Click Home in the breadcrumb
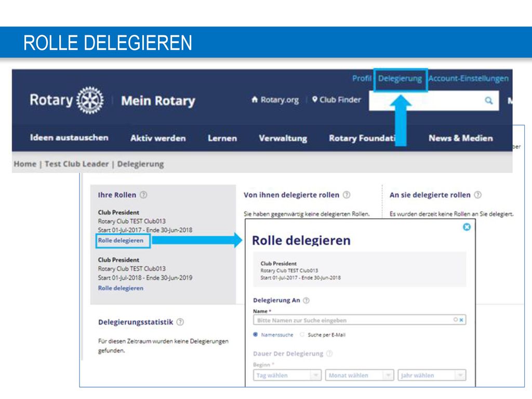The height and width of the screenshot is (399, 532). pos(25,164)
